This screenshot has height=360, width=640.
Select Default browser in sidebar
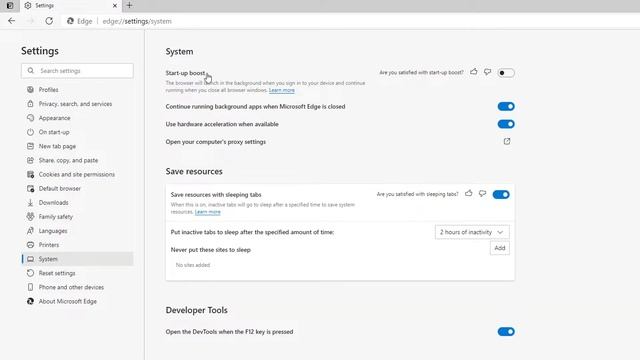[77, 188]
